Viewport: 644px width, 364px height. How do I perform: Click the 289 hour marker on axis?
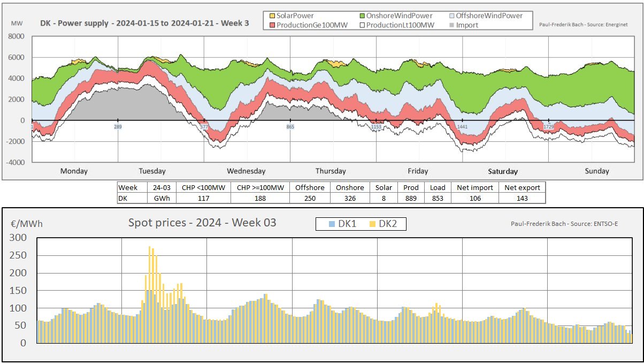coord(118,127)
